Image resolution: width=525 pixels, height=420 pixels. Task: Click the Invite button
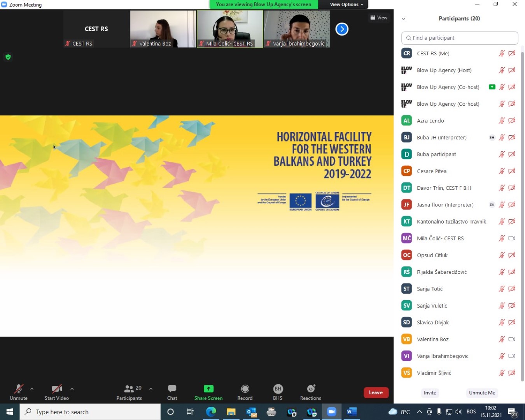430,393
